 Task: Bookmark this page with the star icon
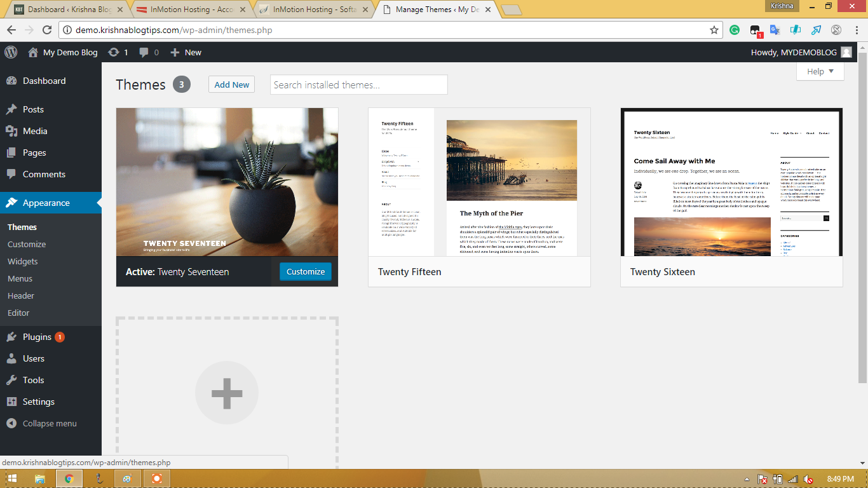pyautogui.click(x=714, y=30)
